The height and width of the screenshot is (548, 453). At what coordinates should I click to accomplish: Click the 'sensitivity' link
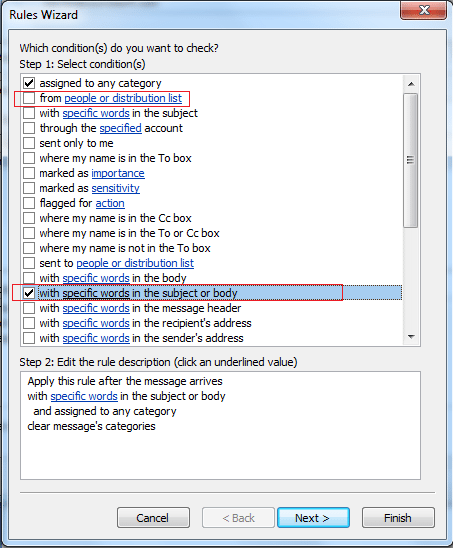pos(115,188)
